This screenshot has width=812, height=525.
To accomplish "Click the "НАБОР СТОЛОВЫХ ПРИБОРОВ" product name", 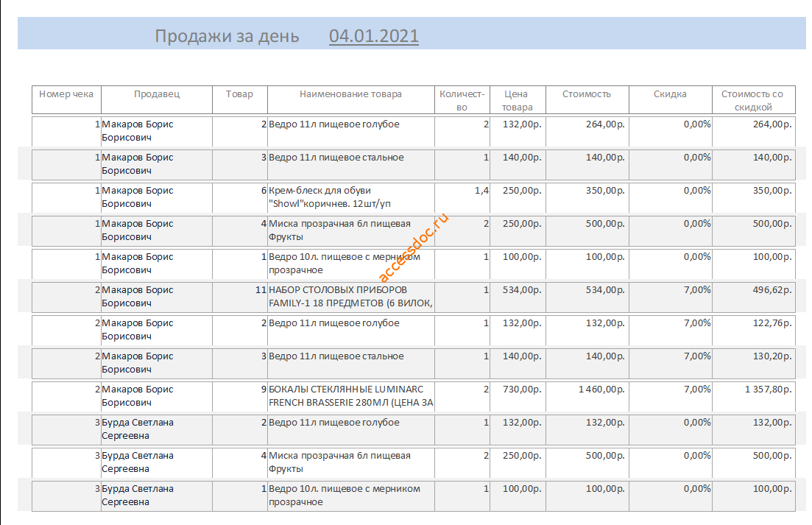I will (x=338, y=290).
